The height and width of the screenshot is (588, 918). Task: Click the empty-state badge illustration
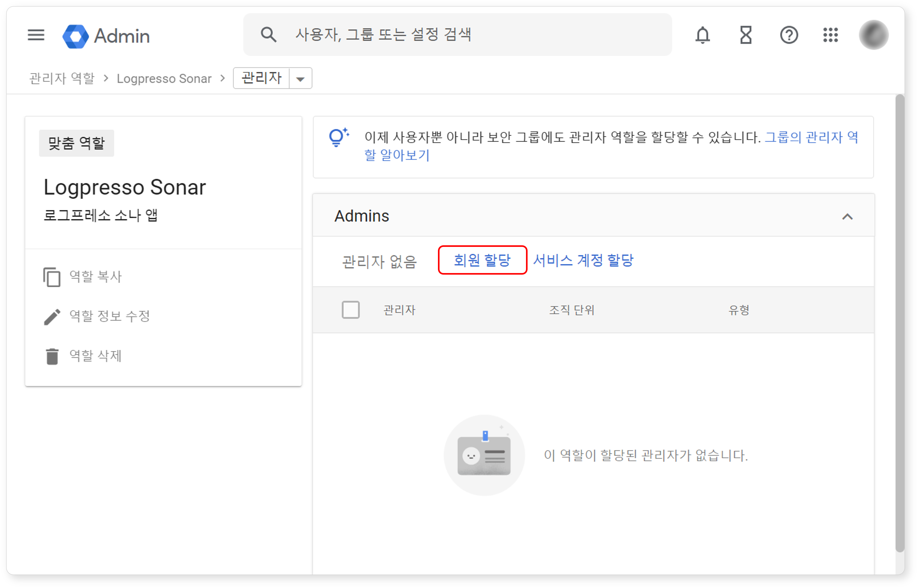click(484, 455)
